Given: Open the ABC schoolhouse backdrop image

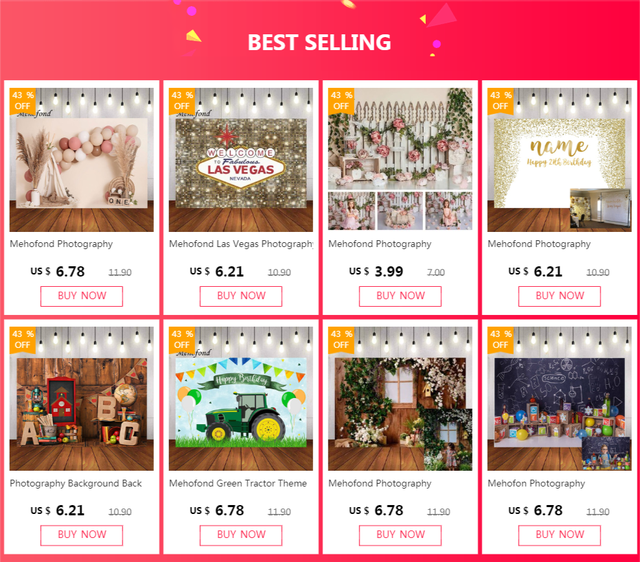Looking at the screenshot, I should (x=82, y=399).
